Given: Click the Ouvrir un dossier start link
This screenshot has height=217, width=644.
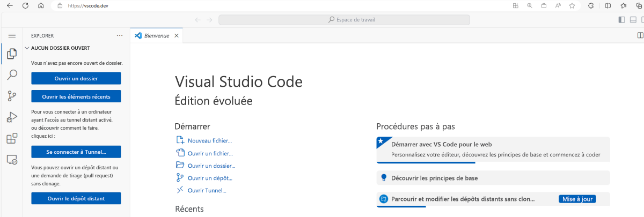Looking at the screenshot, I should point(211,166).
